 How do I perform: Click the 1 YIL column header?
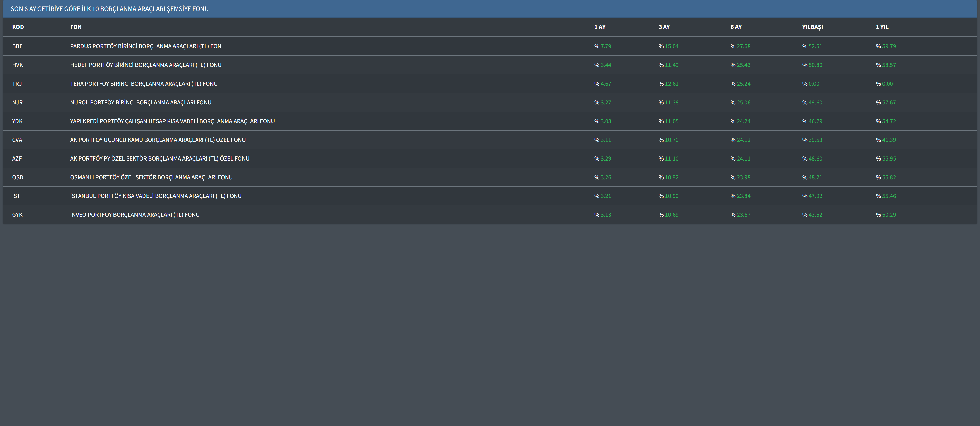point(882,27)
